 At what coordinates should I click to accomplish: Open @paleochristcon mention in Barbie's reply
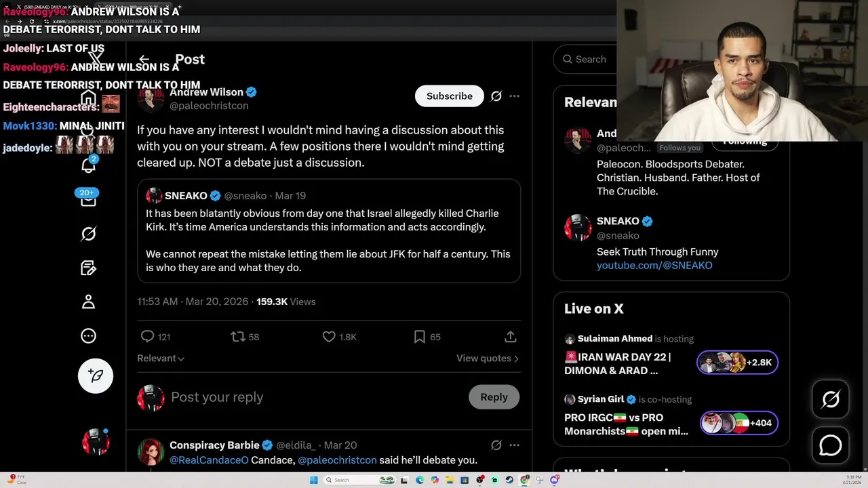click(337, 460)
